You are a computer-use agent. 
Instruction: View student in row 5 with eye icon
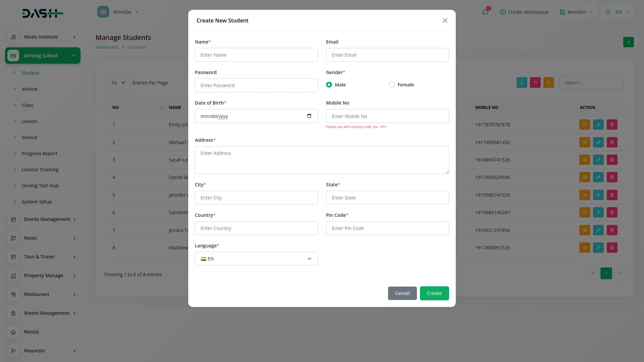pyautogui.click(x=584, y=195)
